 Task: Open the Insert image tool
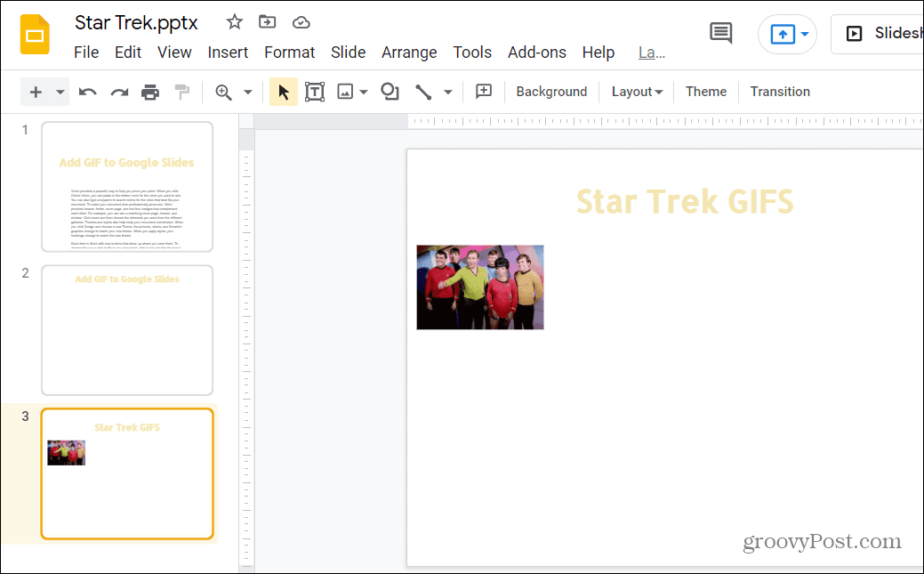[x=346, y=91]
